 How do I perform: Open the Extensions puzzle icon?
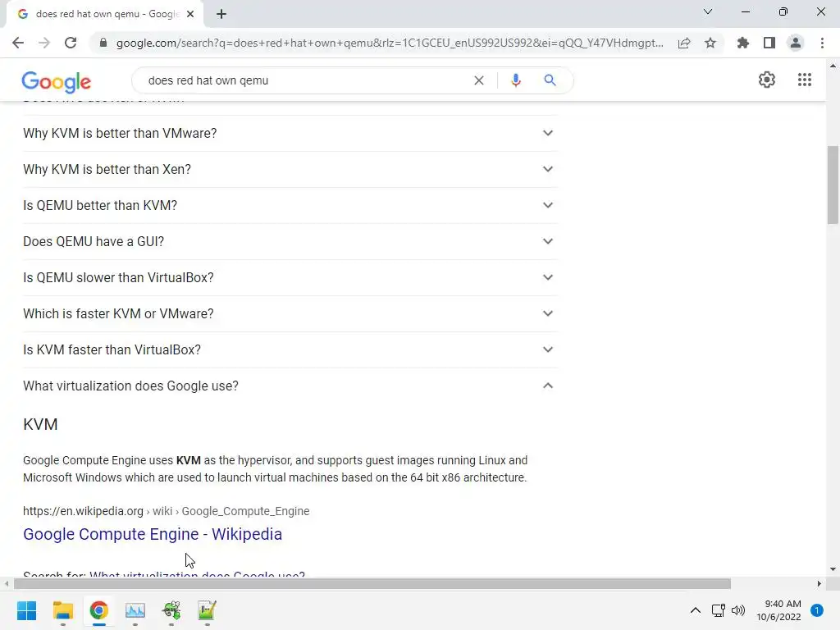pos(743,43)
